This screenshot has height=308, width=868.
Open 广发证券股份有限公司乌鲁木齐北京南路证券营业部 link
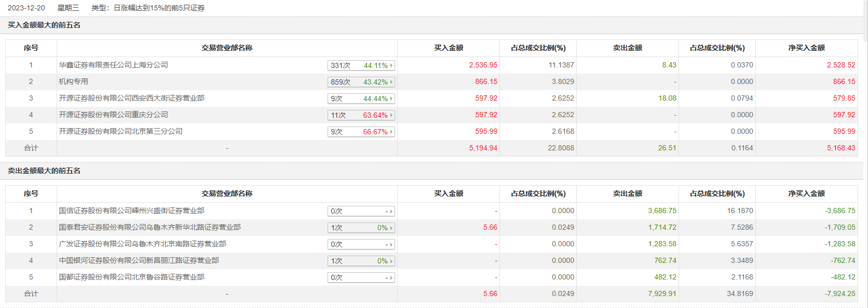click(x=142, y=244)
